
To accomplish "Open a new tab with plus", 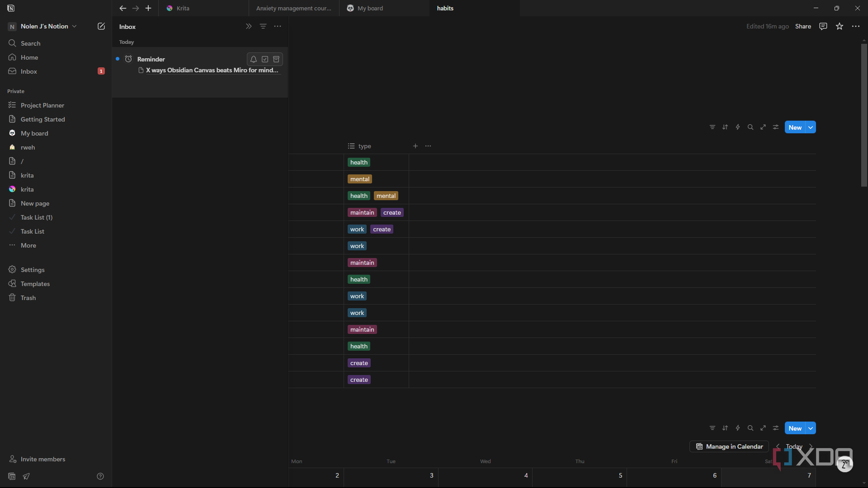I will [148, 8].
